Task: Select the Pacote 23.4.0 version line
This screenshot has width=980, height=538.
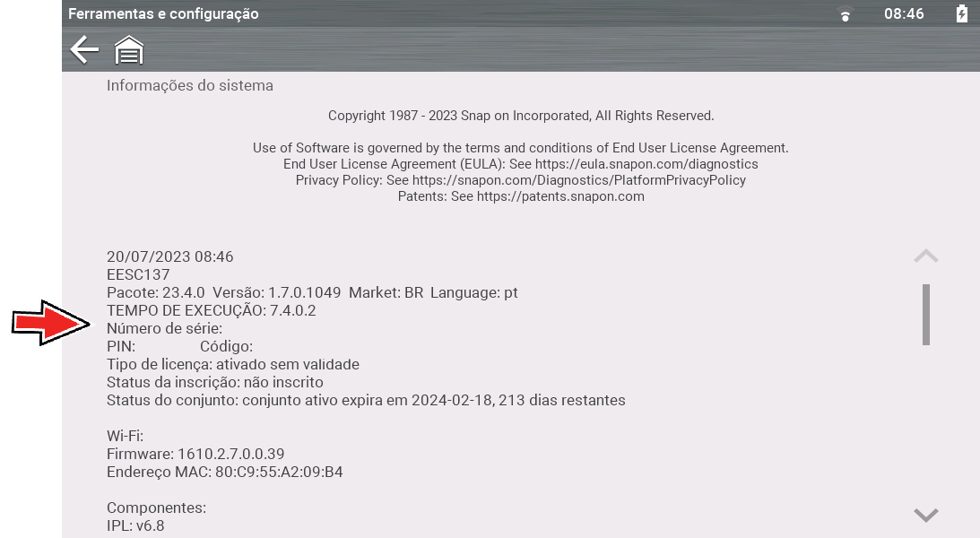Action: pyautogui.click(x=312, y=292)
